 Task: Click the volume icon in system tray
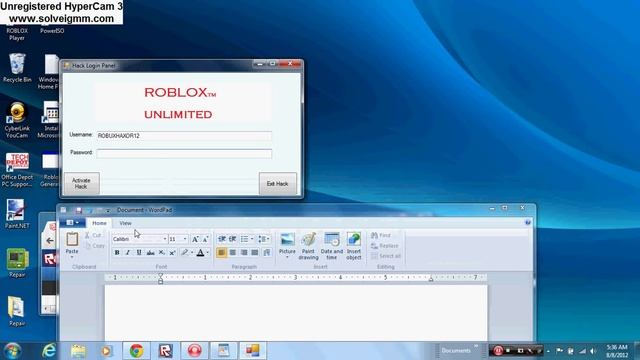pos(593,351)
